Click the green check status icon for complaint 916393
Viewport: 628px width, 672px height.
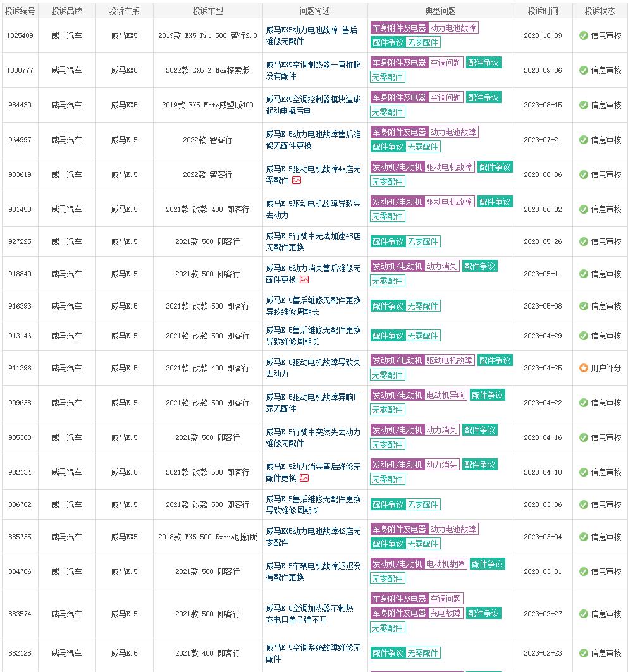point(584,306)
